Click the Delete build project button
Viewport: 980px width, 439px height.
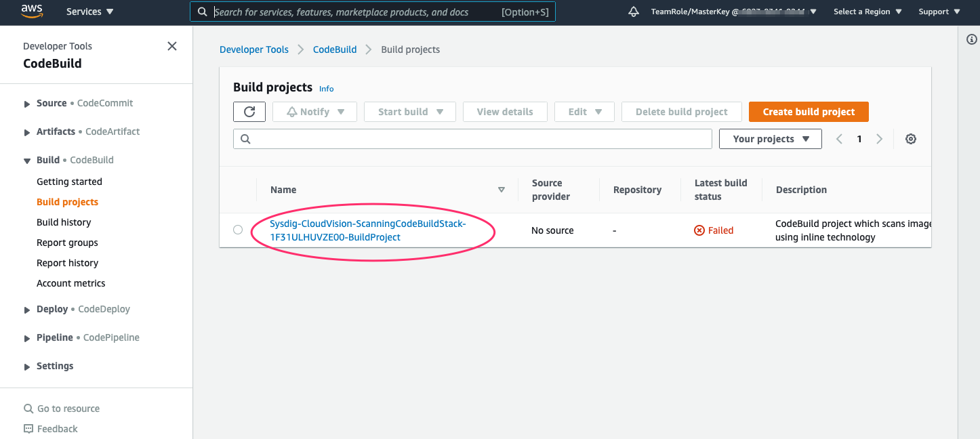(x=681, y=112)
